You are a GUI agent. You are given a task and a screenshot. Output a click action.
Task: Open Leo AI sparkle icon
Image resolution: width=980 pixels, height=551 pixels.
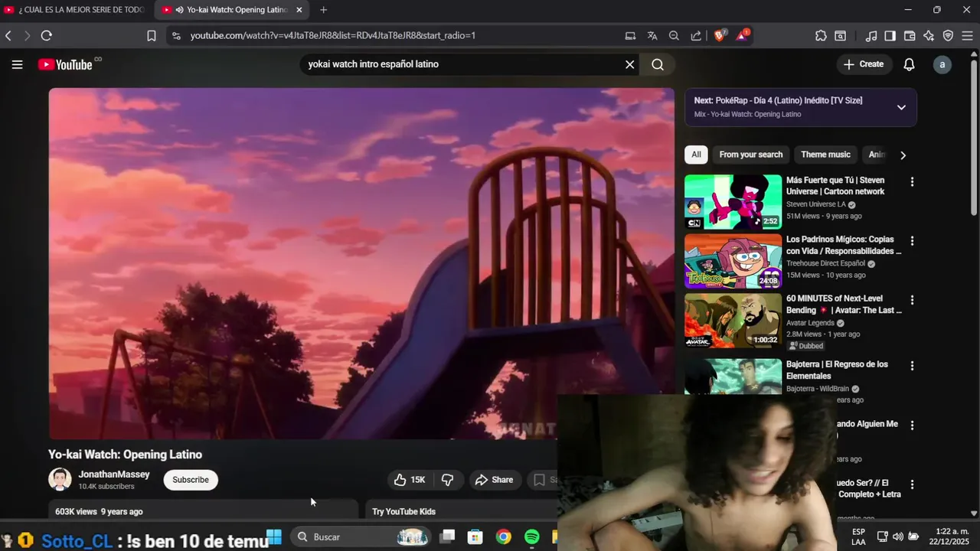click(x=929, y=35)
